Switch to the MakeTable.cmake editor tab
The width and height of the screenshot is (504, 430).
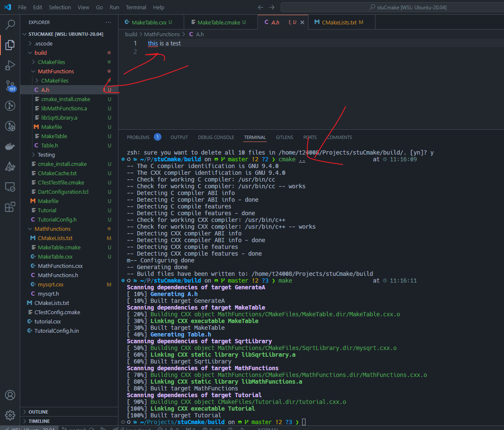[218, 22]
